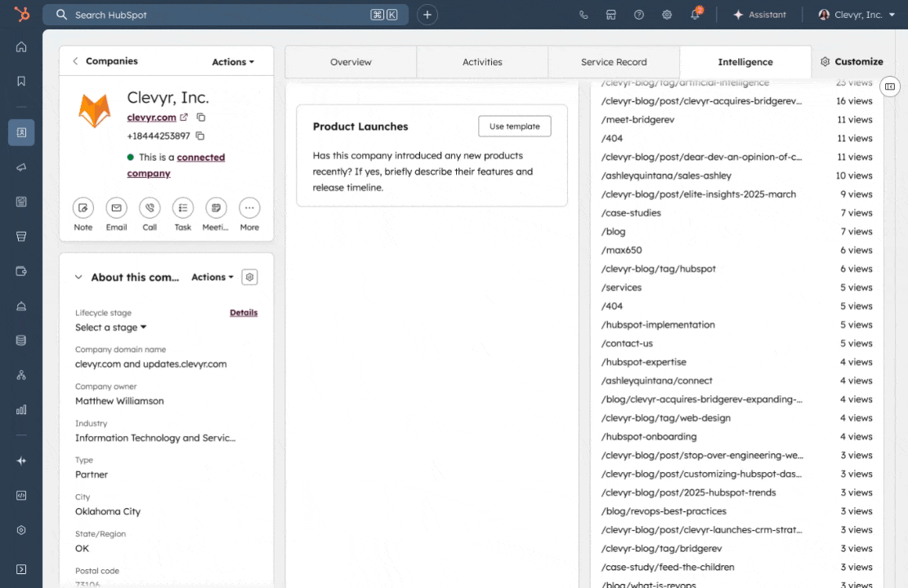Click the /hubspot-onboarding page row
The width and height of the screenshot is (908, 588).
coord(736,436)
